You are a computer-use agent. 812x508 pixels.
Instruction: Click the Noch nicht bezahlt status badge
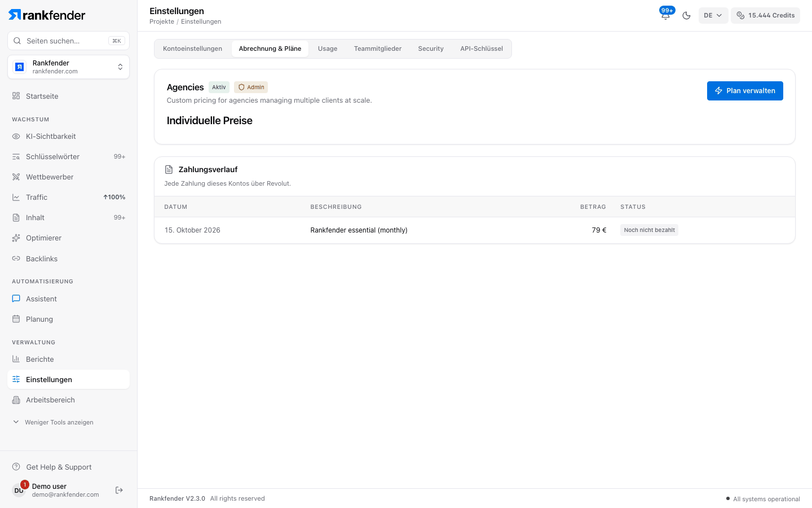point(649,230)
